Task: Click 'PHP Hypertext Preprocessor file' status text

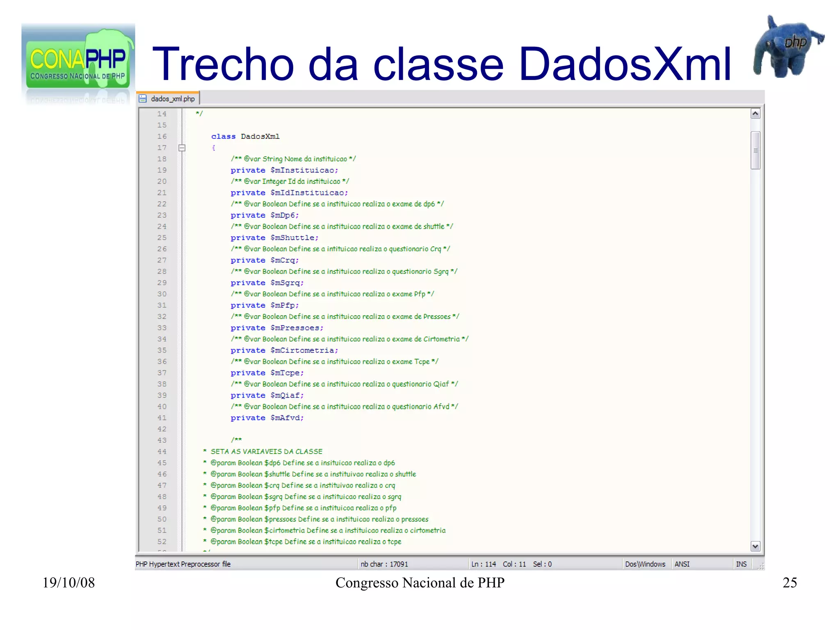Action: 183,564
